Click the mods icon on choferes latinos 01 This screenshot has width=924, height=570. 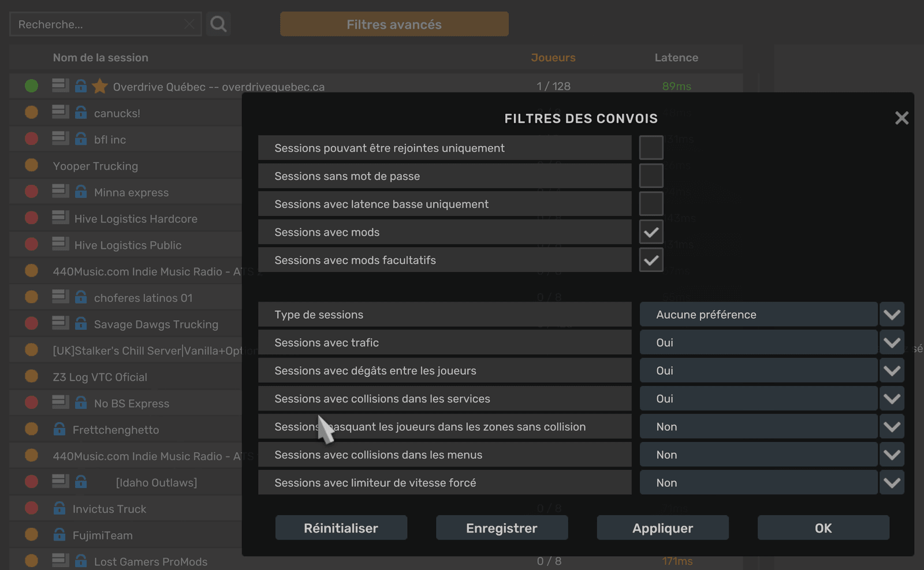coord(60,296)
